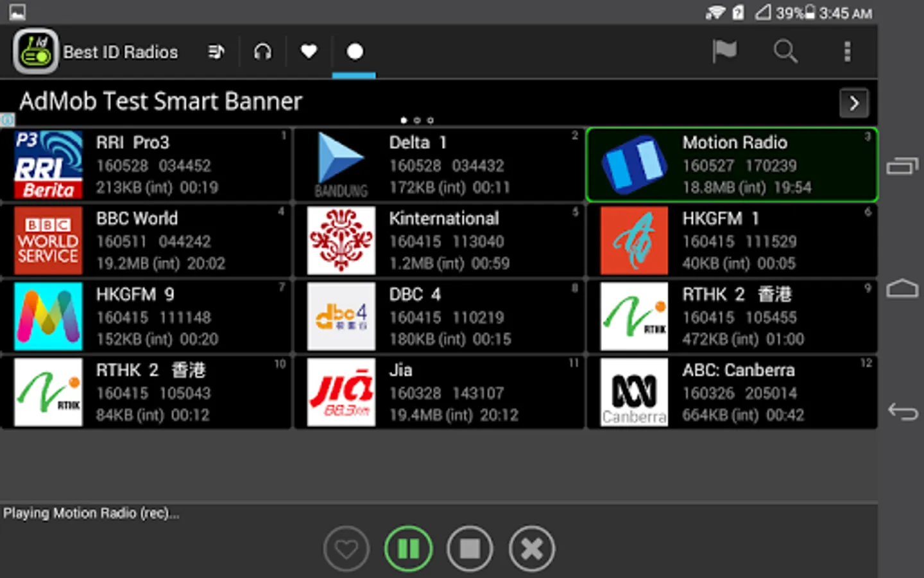Open RRI Pro3 station logo
Viewport: 924px width, 578px height.
pyautogui.click(x=48, y=165)
